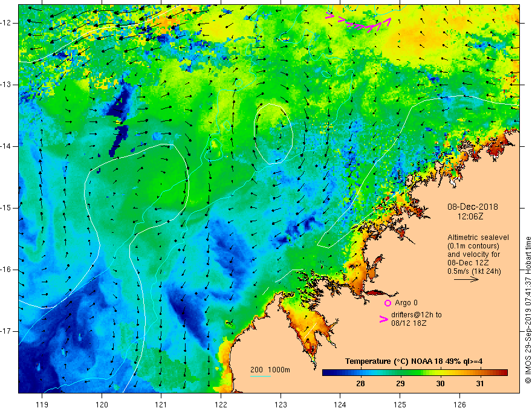This screenshot has width=532, height=411.
Task: Click the longitude label 124
Action: [x=340, y=404]
